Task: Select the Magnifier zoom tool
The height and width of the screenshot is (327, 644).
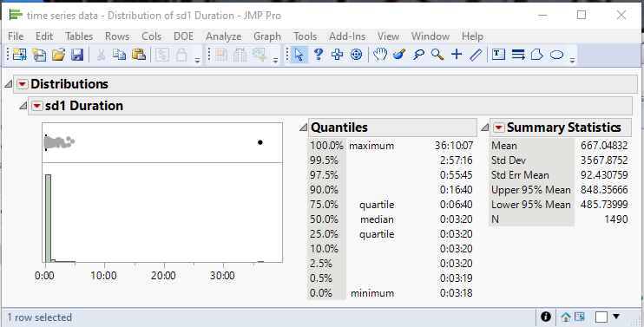Action: 437,55
